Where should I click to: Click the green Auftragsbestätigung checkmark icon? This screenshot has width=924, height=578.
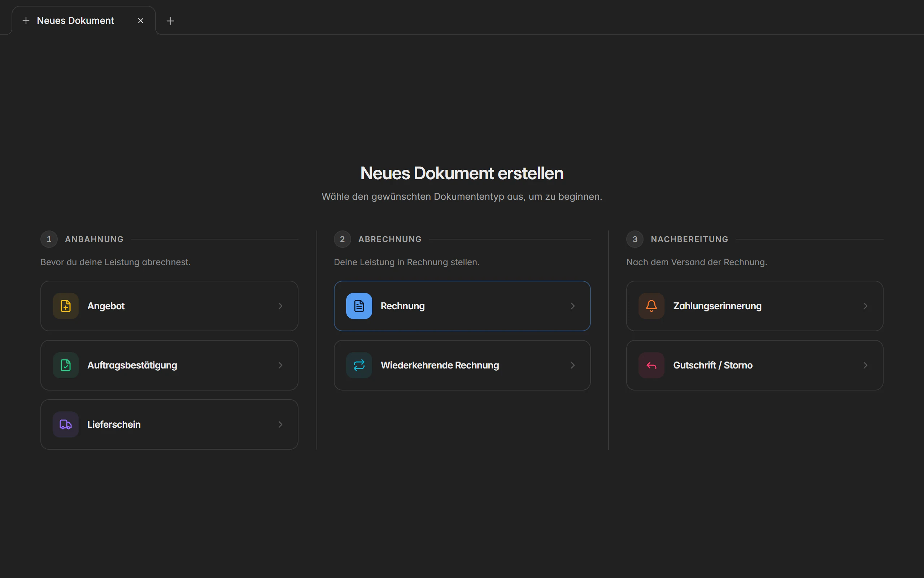pyautogui.click(x=66, y=365)
